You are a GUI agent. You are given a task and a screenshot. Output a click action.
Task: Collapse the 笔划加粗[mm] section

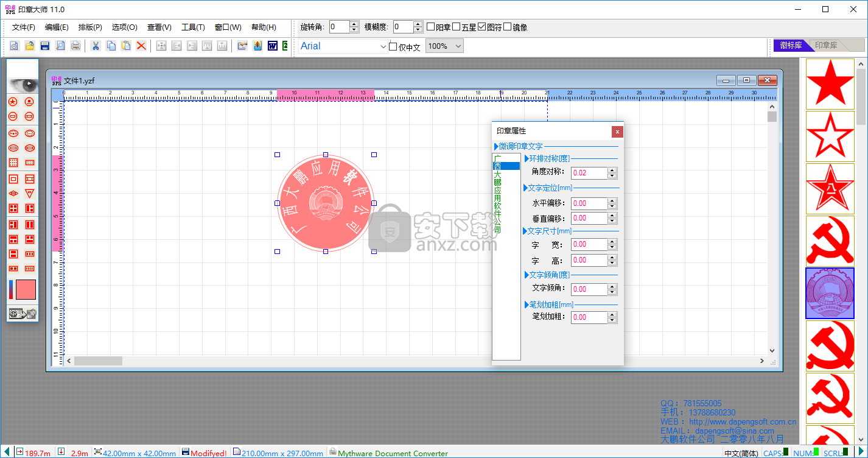click(527, 304)
